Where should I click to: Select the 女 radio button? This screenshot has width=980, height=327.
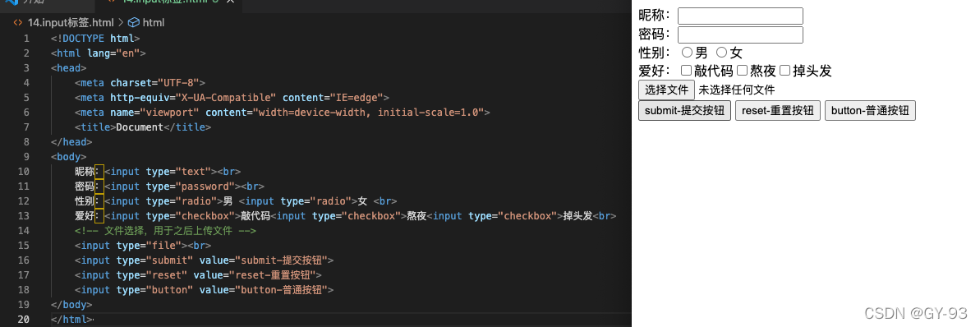721,53
